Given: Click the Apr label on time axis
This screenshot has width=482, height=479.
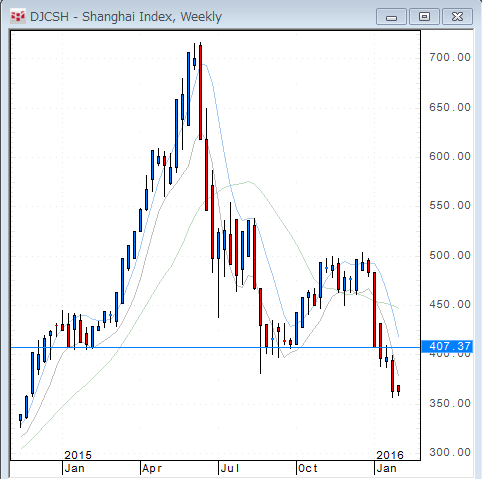Looking at the screenshot, I should [152, 469].
